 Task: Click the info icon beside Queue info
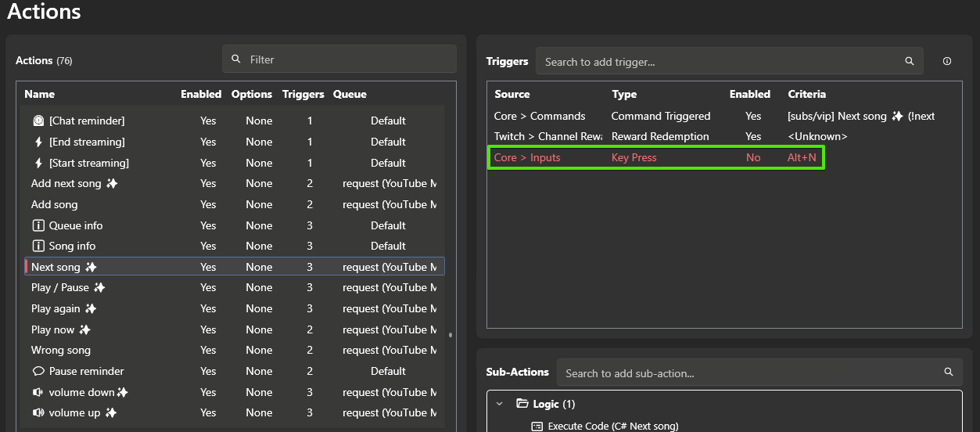tap(38, 225)
